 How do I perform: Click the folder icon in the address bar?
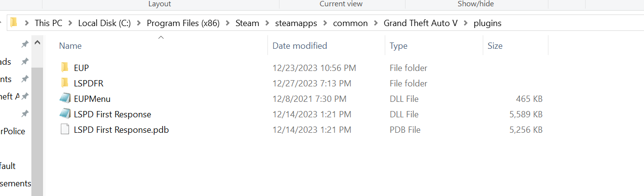pos(14,23)
